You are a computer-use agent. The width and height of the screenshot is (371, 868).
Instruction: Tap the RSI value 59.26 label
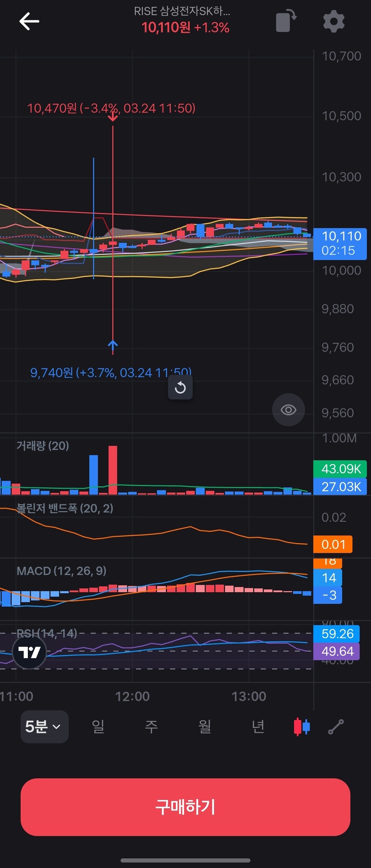point(337,634)
